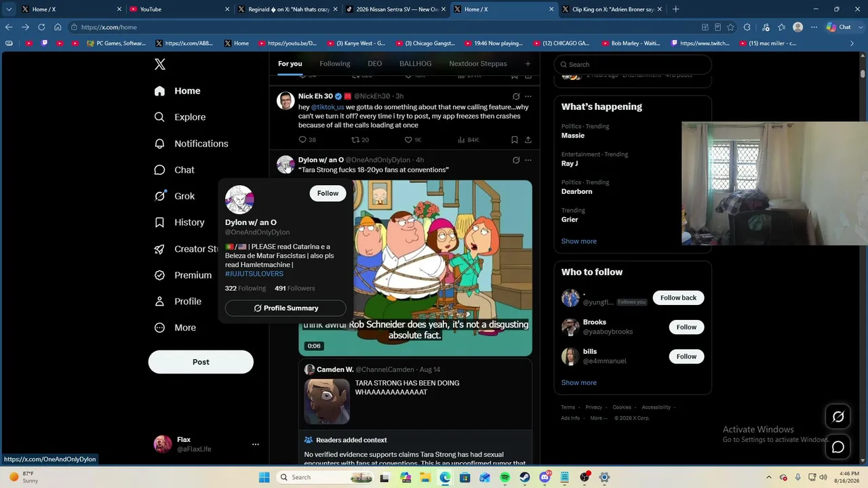
Task: Switch to the Following tab
Action: [x=335, y=64]
